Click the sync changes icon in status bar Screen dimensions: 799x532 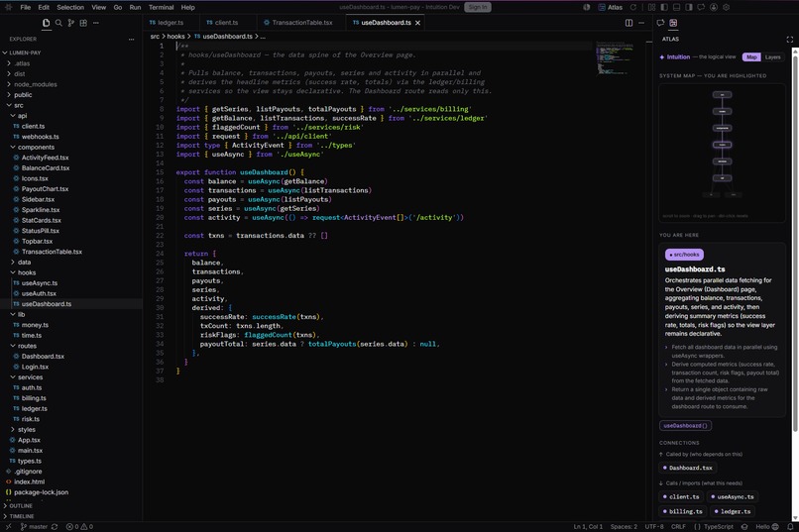(55, 527)
